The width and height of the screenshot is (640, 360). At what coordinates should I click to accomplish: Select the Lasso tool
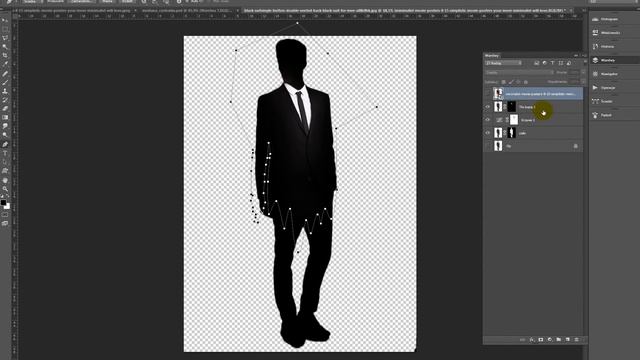[5, 38]
